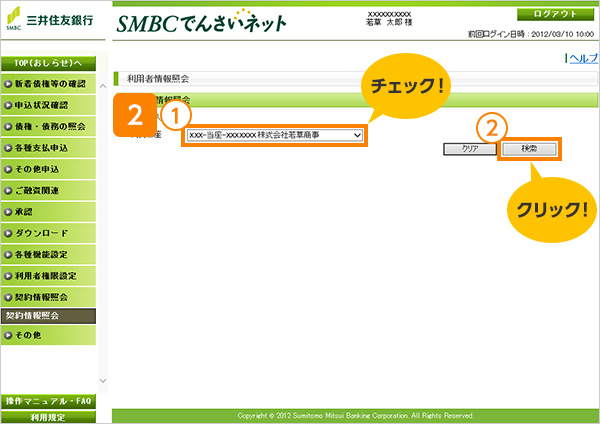Open 新着債権等の確認 menu
The height and width of the screenshot is (424, 600).
48,84
